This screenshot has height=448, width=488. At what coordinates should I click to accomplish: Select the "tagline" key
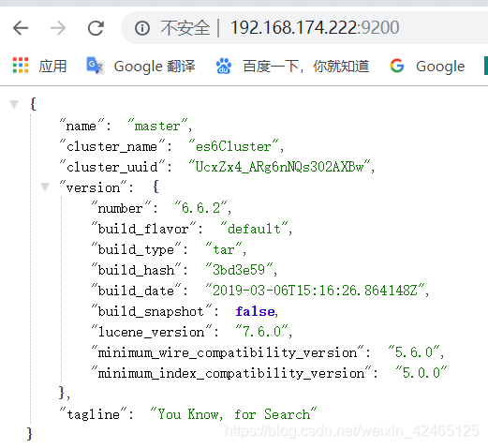[x=94, y=414]
